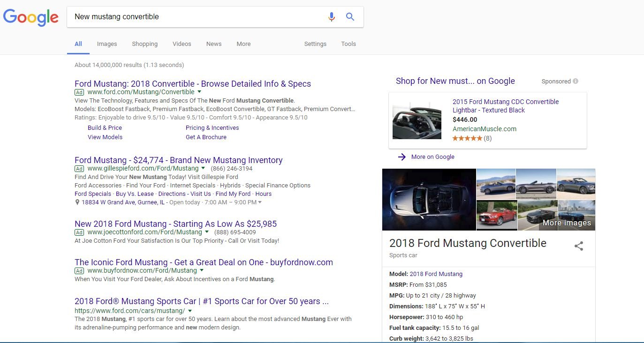The image size is (644, 343).
Task: Switch to the Shopping tab
Action: click(144, 44)
